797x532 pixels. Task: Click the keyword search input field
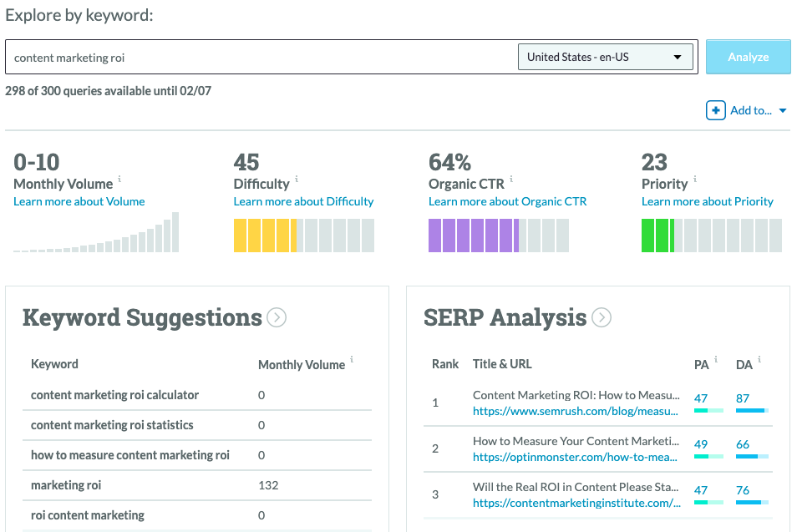[x=259, y=58]
